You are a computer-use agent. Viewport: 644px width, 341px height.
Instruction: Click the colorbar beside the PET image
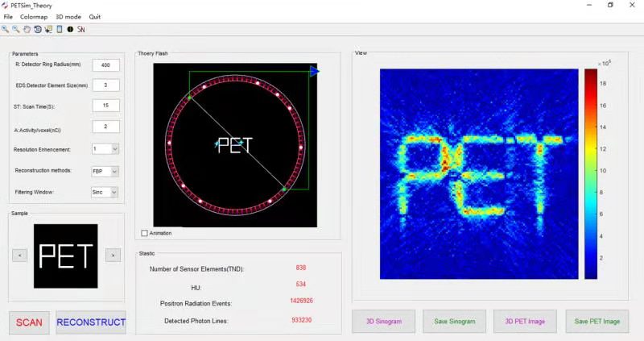[x=591, y=173]
